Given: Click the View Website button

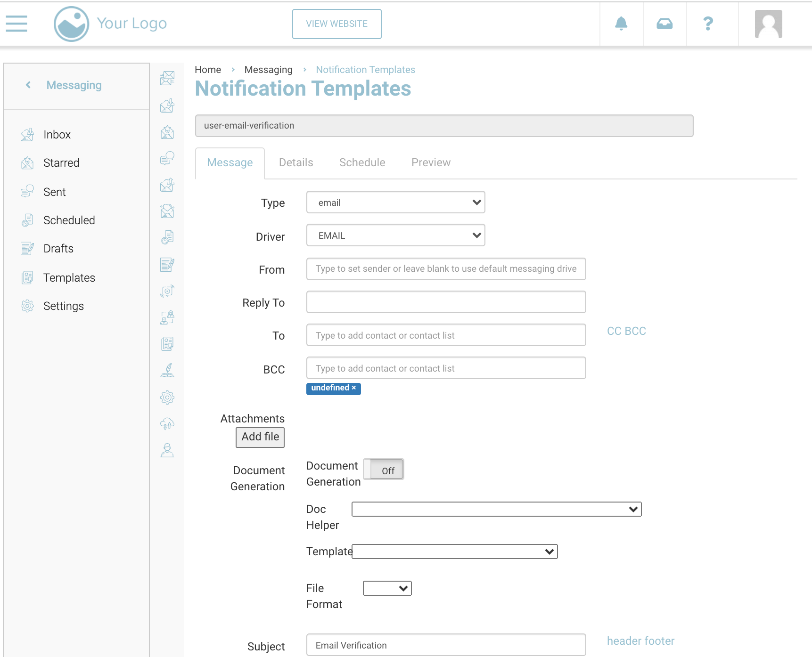Looking at the screenshot, I should (336, 24).
